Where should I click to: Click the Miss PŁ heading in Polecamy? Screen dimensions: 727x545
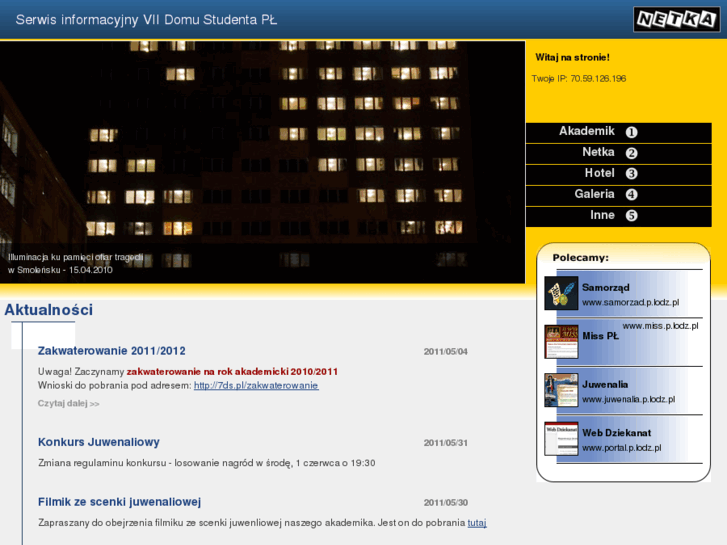600,336
